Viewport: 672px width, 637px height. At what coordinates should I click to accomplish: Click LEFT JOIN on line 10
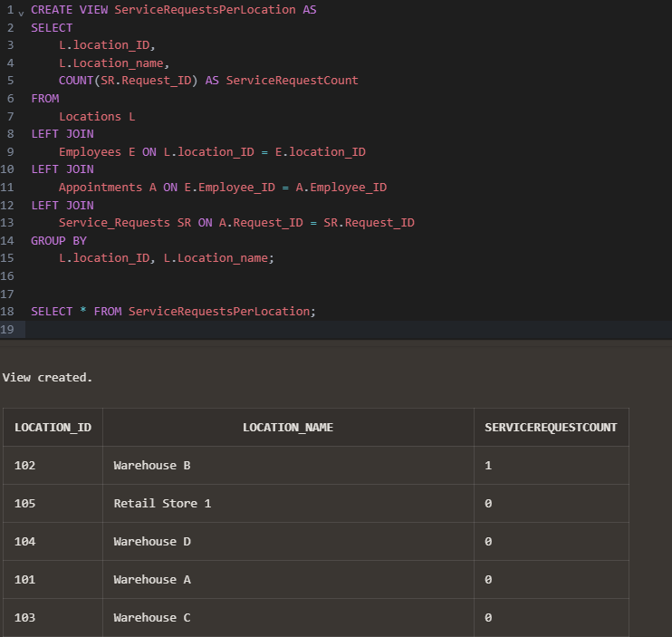(62, 169)
